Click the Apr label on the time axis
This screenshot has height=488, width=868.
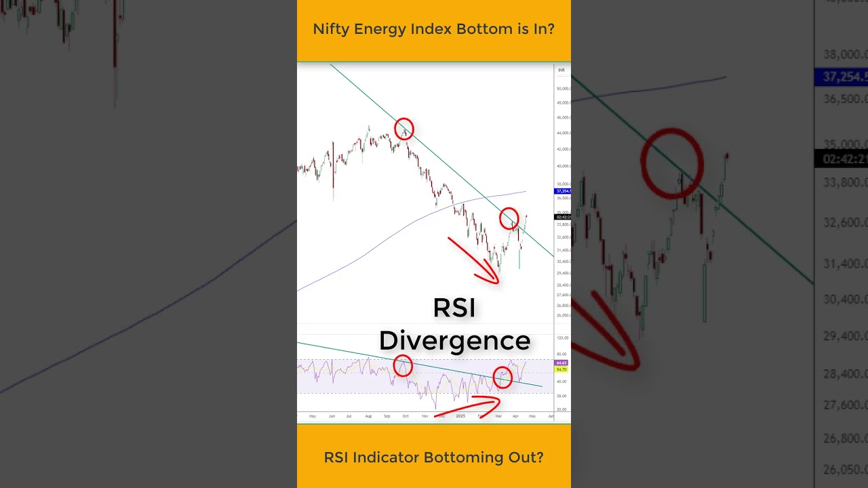[515, 416]
